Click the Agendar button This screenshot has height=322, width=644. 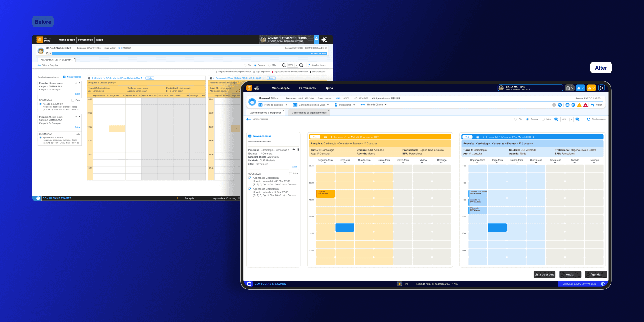click(x=596, y=275)
